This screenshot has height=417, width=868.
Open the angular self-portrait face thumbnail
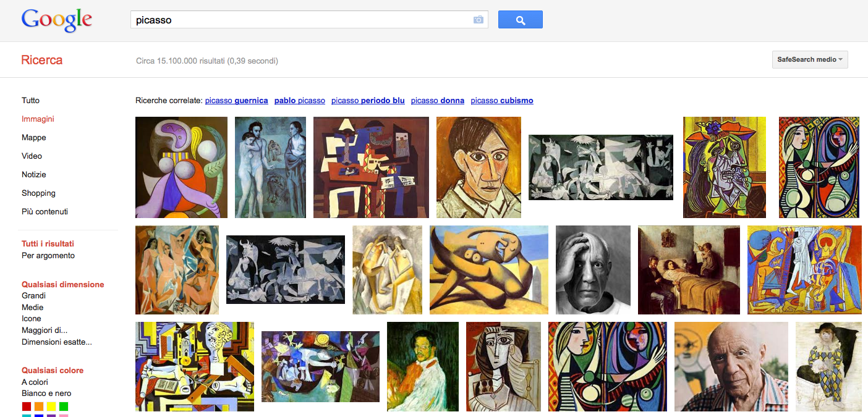pos(479,167)
